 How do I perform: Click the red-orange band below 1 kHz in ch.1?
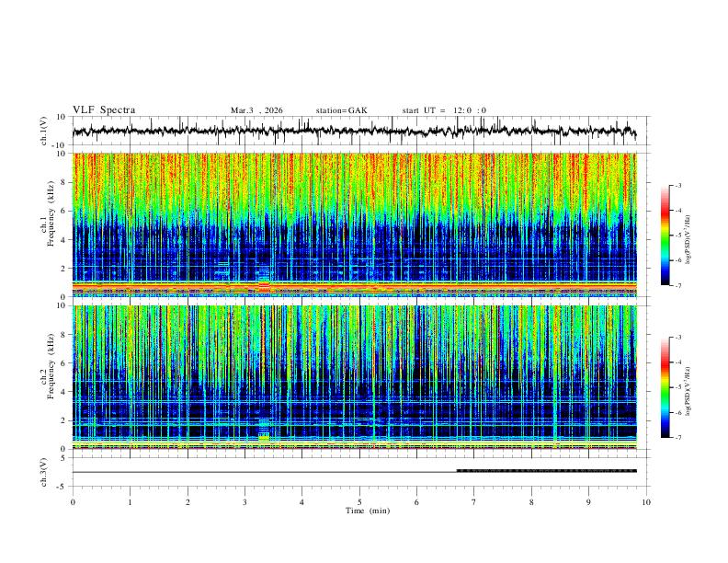355,285
